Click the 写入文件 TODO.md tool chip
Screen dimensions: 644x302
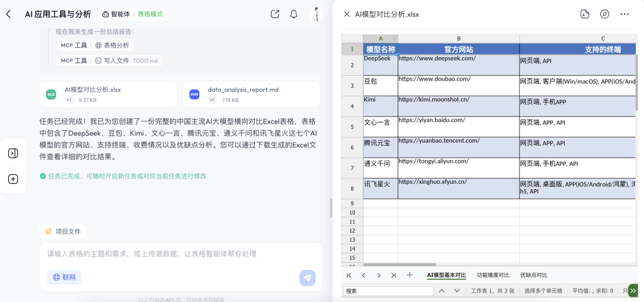[109, 60]
